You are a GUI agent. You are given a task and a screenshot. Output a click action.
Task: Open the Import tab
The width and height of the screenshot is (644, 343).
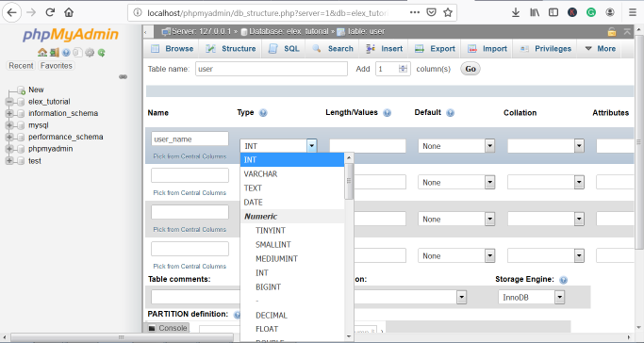pyautogui.click(x=487, y=48)
